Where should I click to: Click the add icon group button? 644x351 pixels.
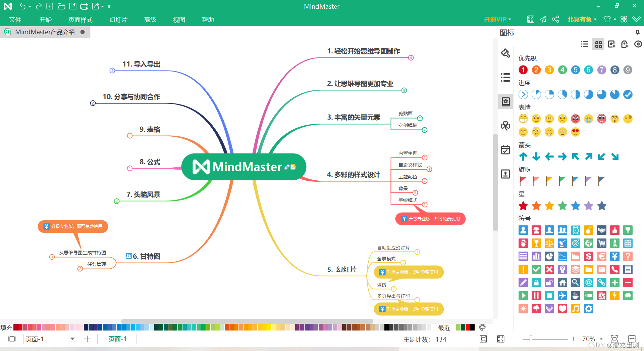click(611, 44)
